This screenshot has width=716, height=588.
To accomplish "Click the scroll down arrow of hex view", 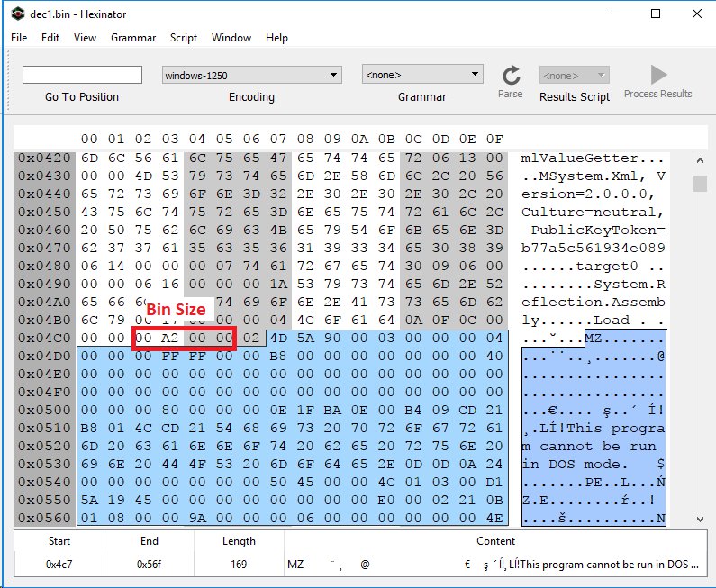I will click(700, 519).
